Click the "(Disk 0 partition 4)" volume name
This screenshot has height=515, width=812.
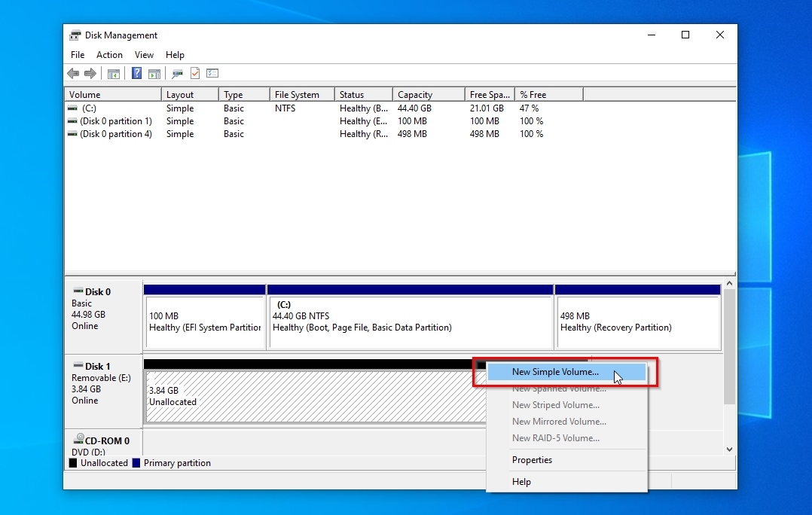[x=116, y=134]
